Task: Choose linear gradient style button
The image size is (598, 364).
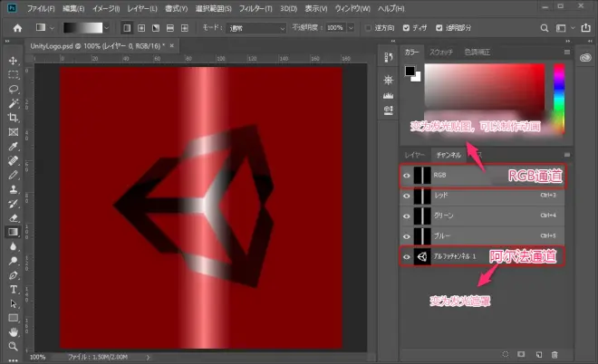Action: click(127, 28)
